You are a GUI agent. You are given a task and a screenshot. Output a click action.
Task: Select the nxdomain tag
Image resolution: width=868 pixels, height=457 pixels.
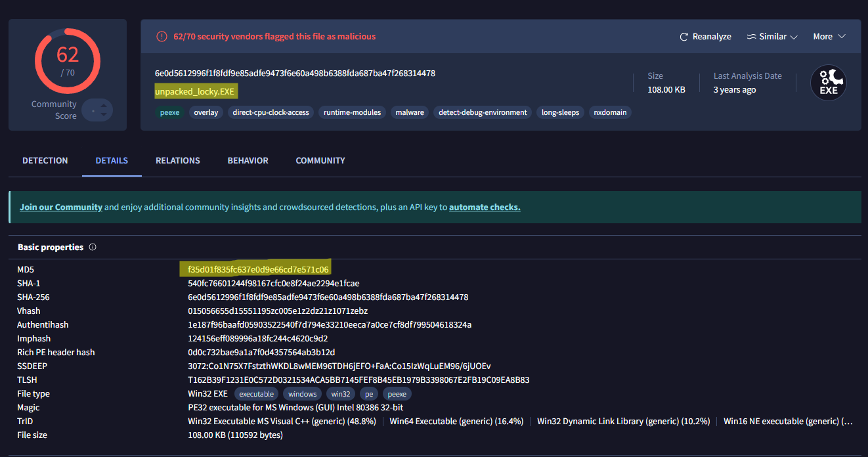[610, 112]
